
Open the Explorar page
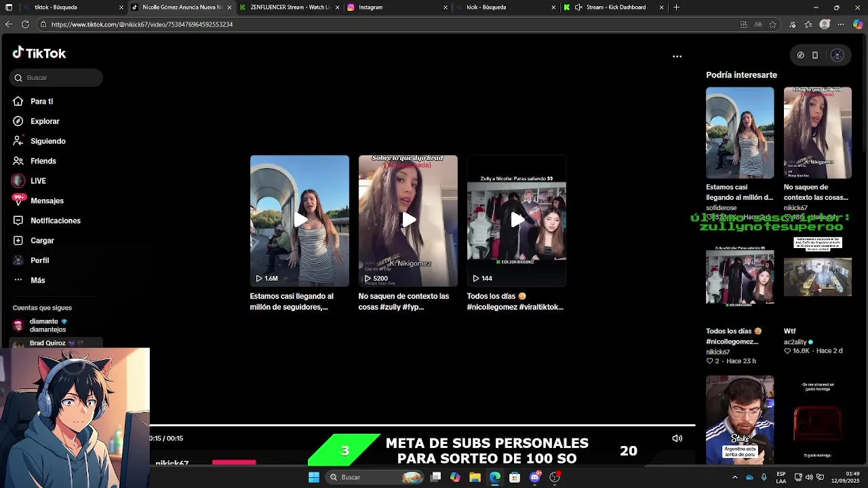pos(45,121)
